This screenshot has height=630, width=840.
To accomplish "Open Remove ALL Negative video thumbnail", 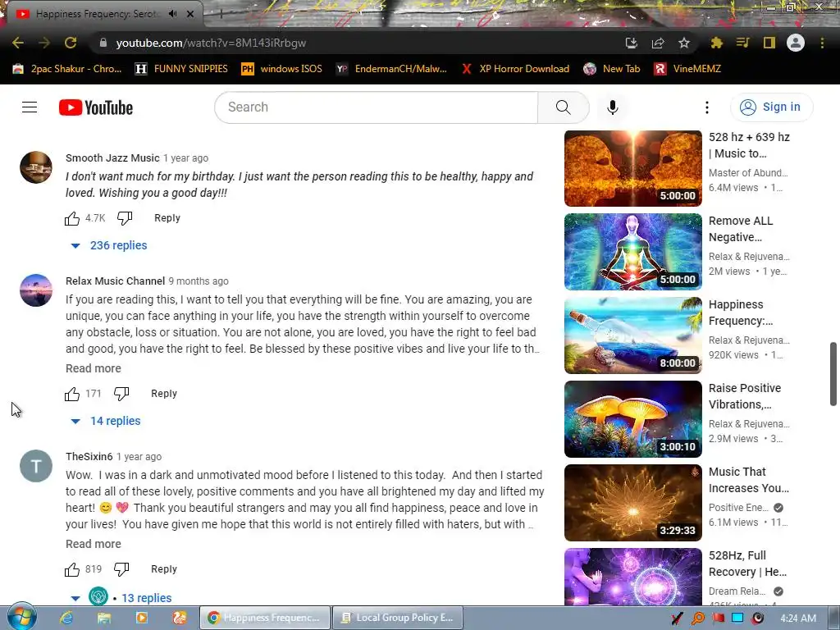I will coord(632,252).
